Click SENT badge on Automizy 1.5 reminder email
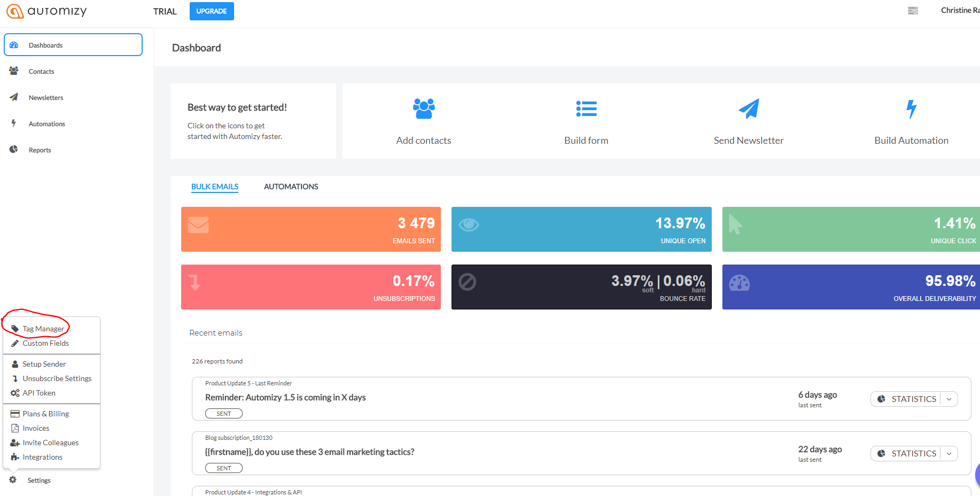 point(224,414)
